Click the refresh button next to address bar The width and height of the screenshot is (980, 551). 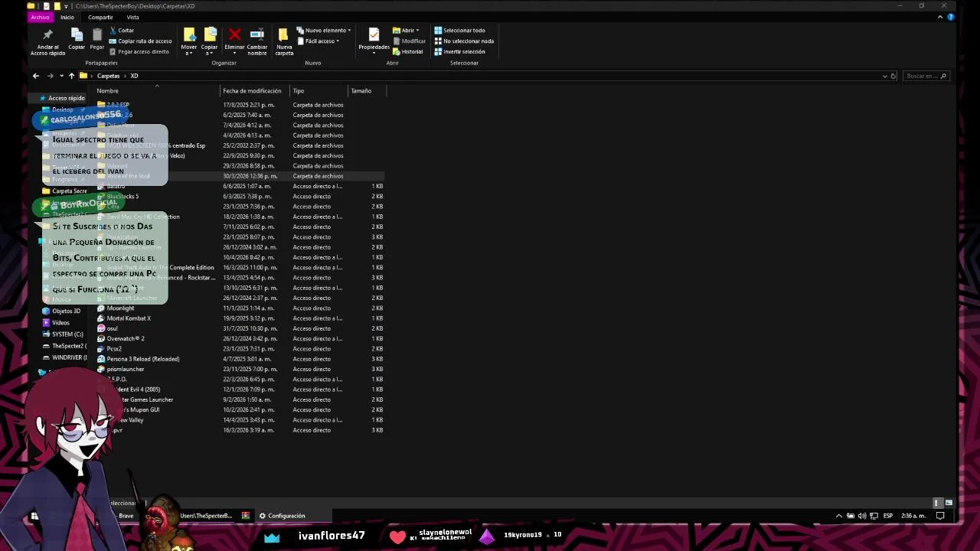tap(893, 76)
